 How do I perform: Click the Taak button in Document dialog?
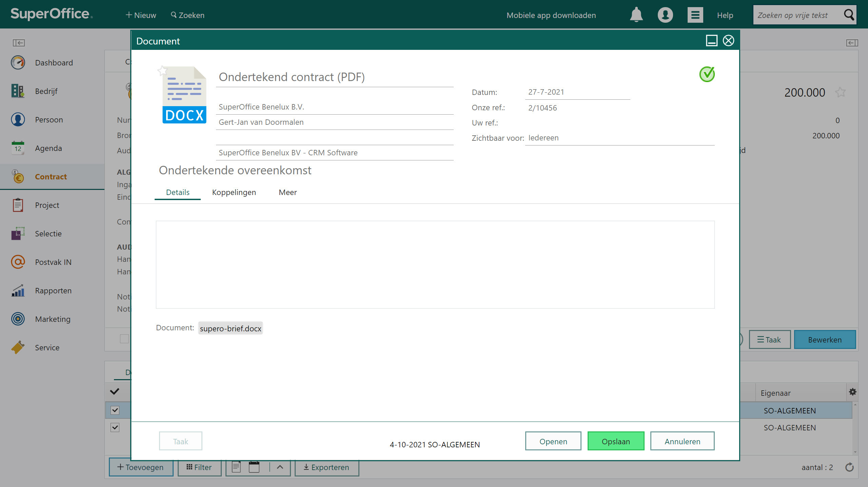pyautogui.click(x=180, y=441)
